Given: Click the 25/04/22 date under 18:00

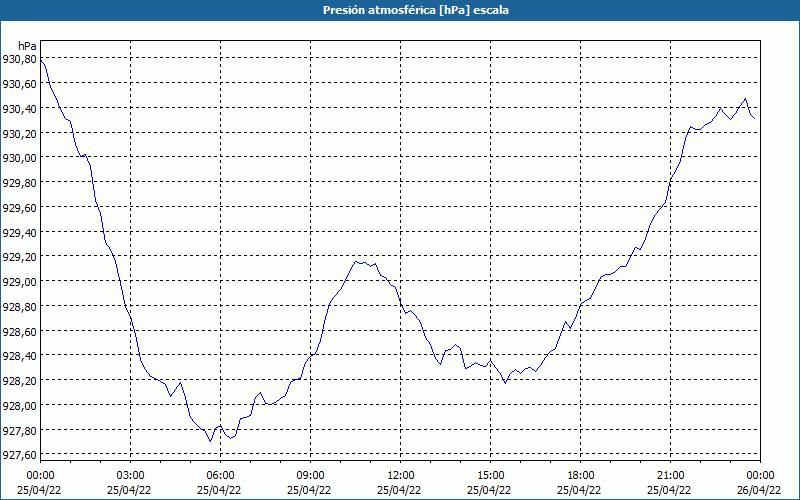Looking at the screenshot, I should [x=581, y=490].
